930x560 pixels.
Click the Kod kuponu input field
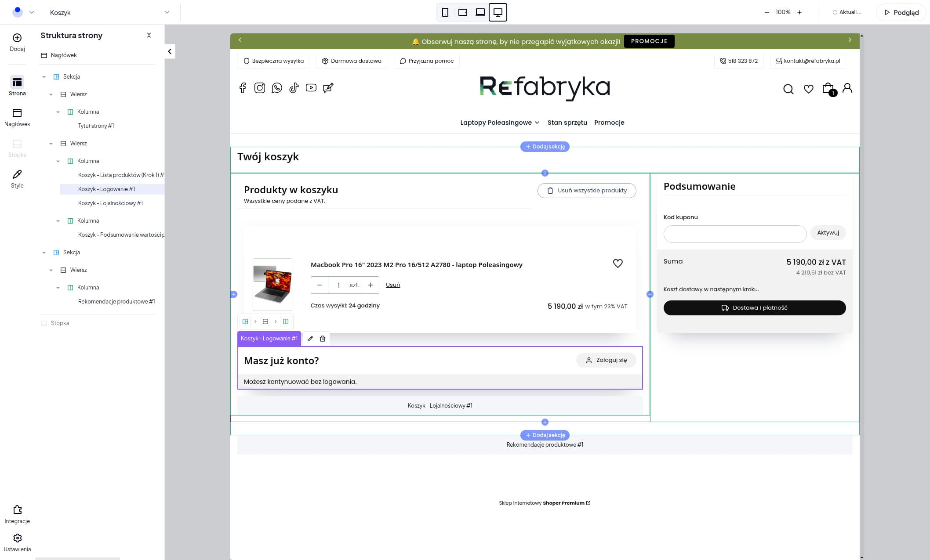[735, 234]
